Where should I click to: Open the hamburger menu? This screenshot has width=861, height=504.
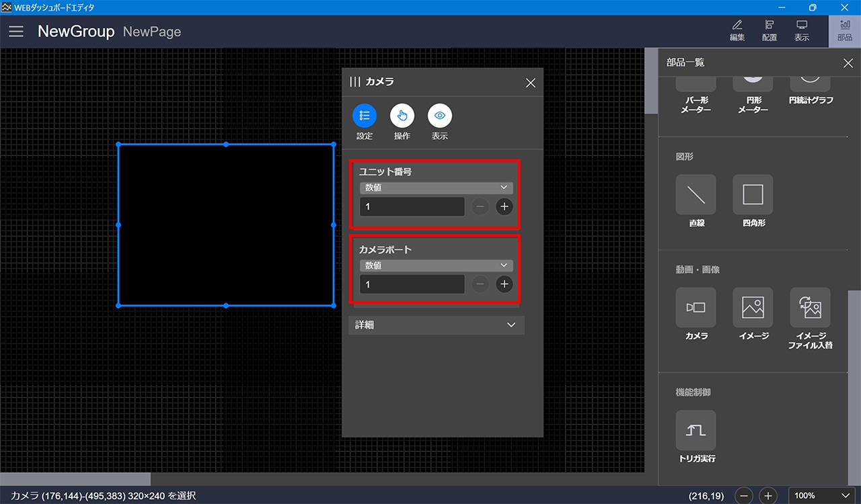(16, 32)
